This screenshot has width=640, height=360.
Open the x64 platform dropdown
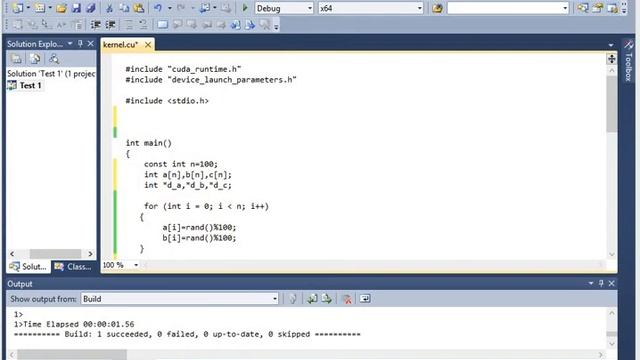(x=420, y=8)
